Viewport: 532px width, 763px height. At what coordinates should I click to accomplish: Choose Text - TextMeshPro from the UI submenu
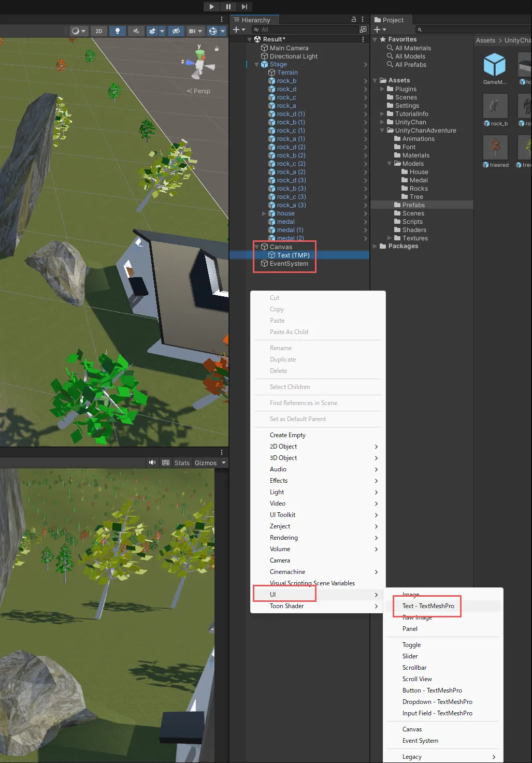[428, 606]
